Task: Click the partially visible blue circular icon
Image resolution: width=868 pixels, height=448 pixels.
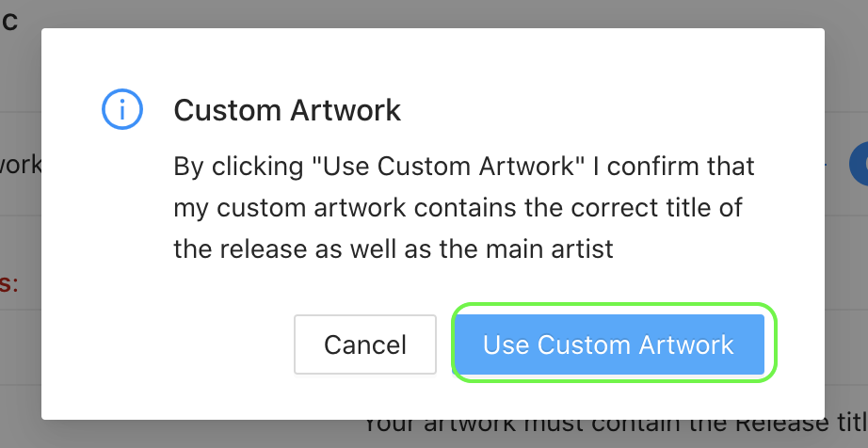Action: tap(859, 164)
